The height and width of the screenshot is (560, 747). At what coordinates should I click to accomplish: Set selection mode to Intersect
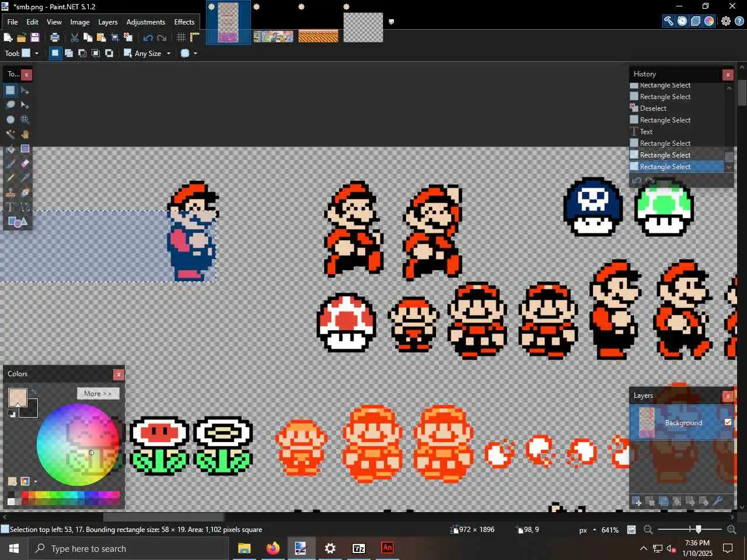click(x=96, y=53)
